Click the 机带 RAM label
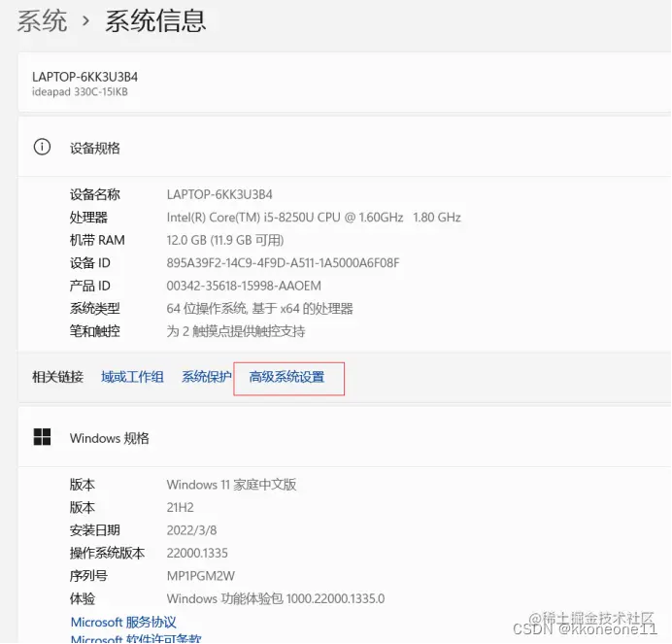672x644 pixels. pyautogui.click(x=97, y=240)
